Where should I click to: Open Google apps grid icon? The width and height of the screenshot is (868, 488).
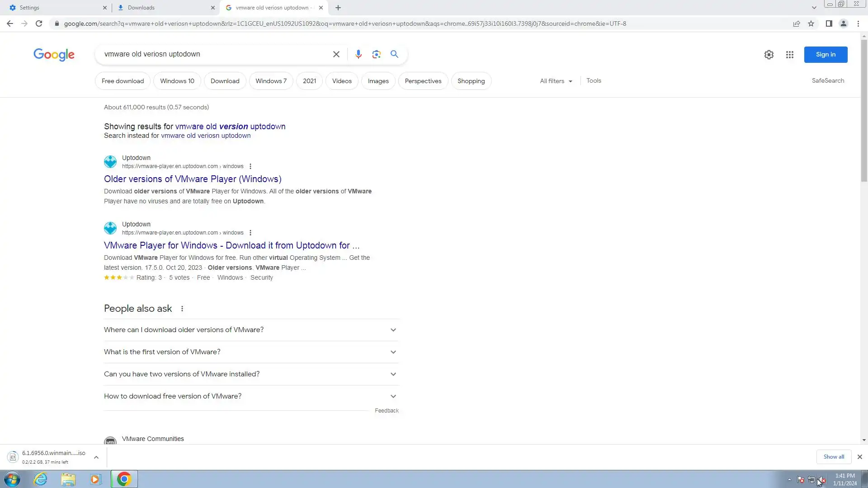(x=789, y=55)
